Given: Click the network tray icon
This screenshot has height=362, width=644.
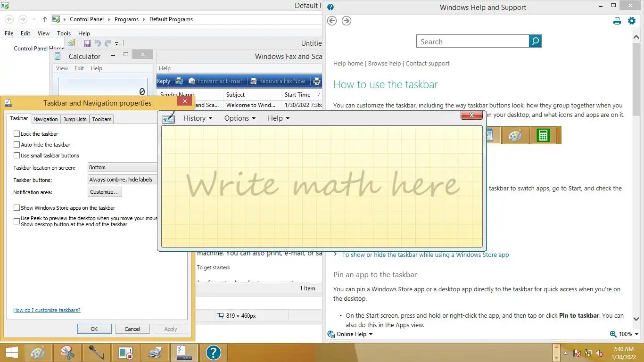Looking at the screenshot, I should click(x=588, y=353).
